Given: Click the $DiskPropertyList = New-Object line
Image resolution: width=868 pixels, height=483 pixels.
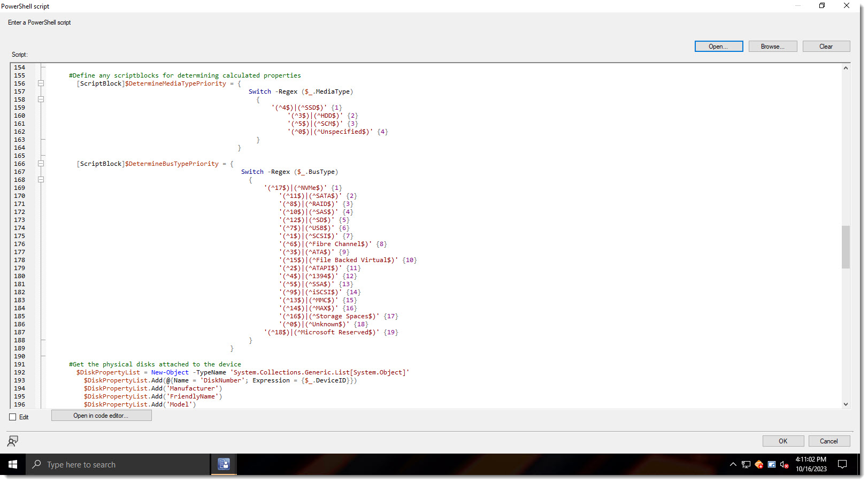Looking at the screenshot, I should click(x=243, y=372).
